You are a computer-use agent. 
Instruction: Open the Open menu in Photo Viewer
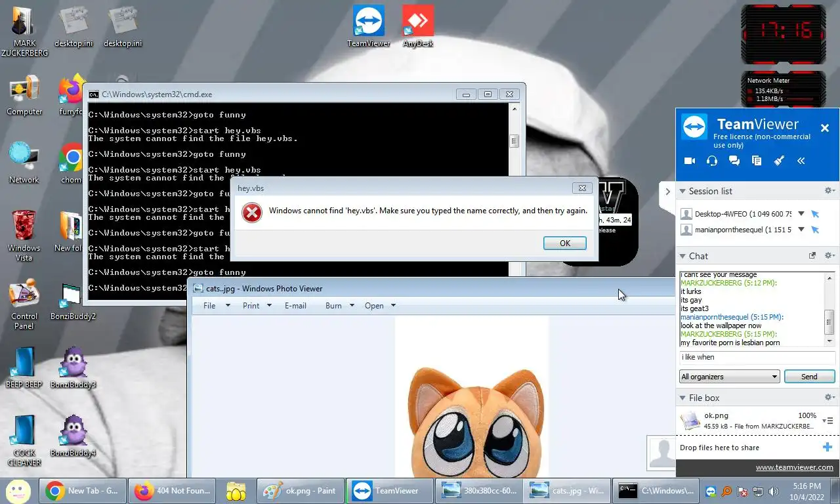[381, 306]
